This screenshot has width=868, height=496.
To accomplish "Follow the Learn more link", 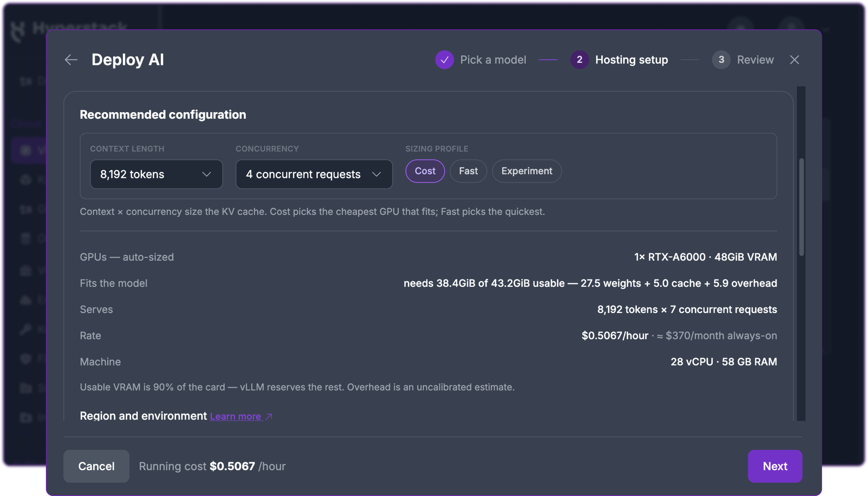I will pyautogui.click(x=236, y=416).
